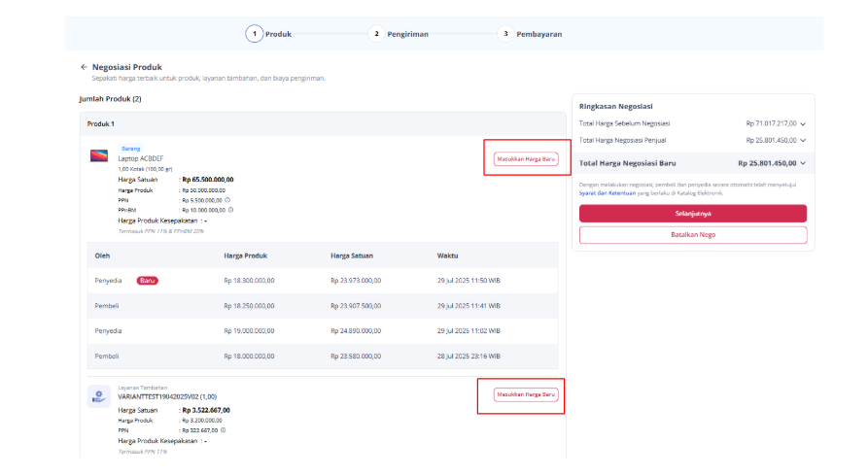
Task: Click step 3 Pembayaran circle icon
Action: pyautogui.click(x=505, y=34)
